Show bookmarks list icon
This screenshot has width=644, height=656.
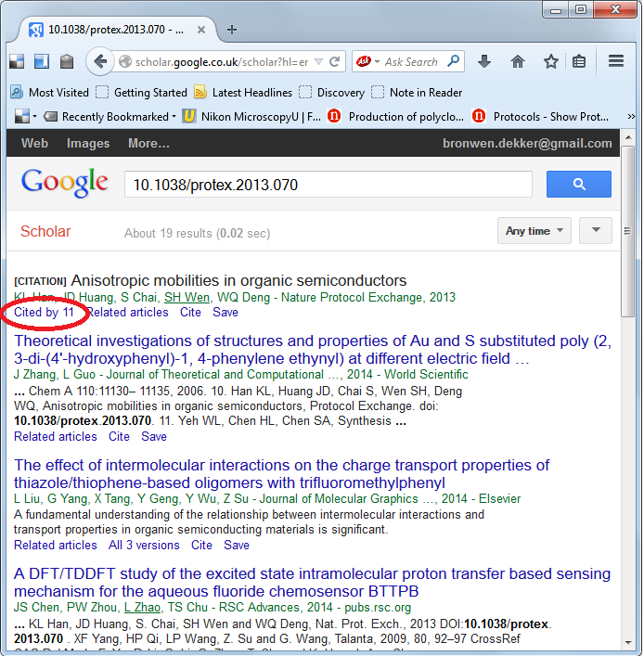[579, 61]
